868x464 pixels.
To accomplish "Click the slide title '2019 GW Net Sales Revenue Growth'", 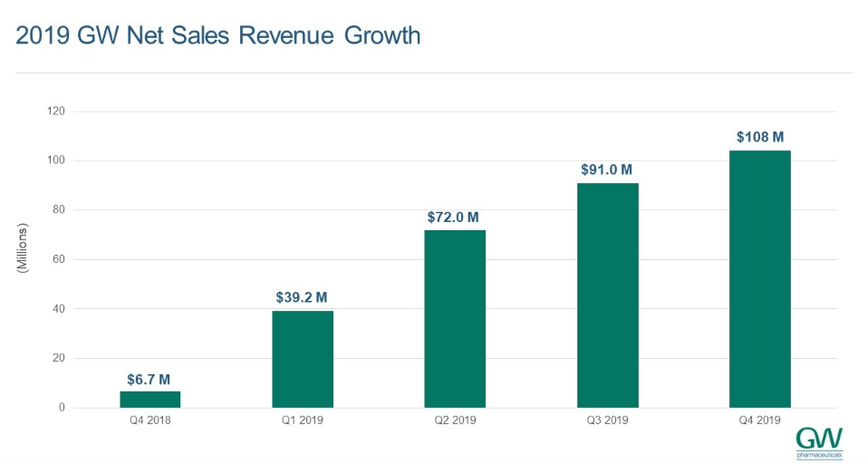I will pos(218,36).
